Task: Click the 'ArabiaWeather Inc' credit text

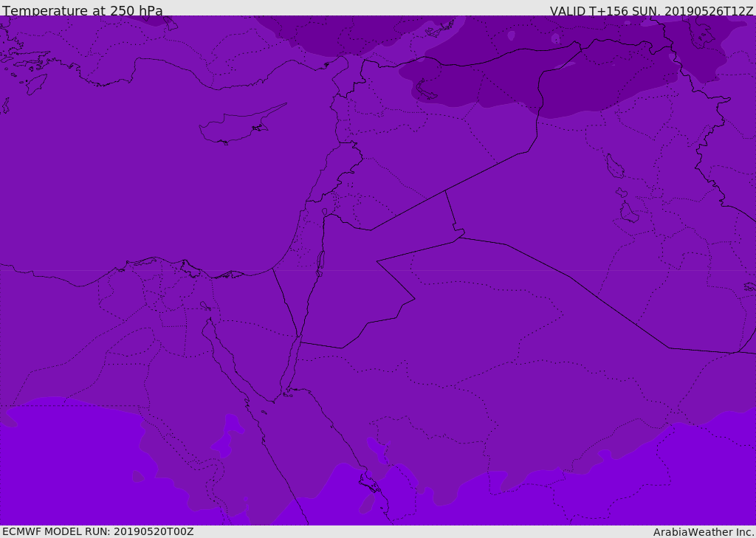Action: pyautogui.click(x=704, y=532)
